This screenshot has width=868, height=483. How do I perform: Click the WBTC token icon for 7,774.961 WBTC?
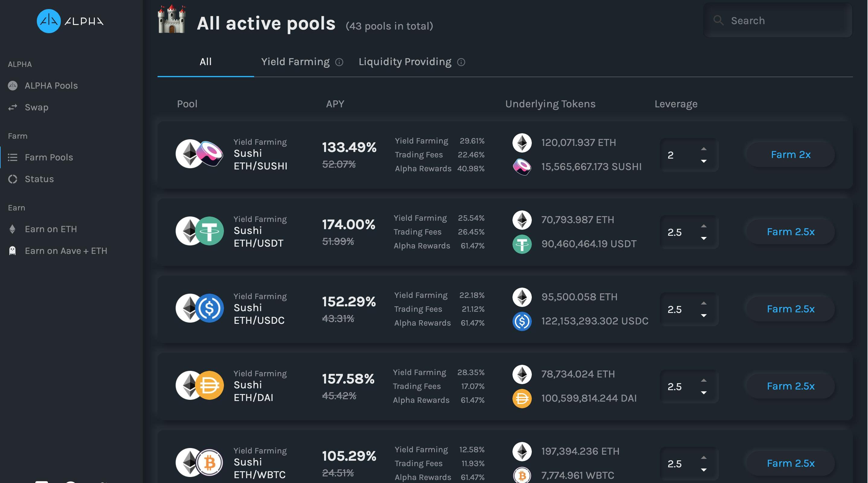pos(522,475)
